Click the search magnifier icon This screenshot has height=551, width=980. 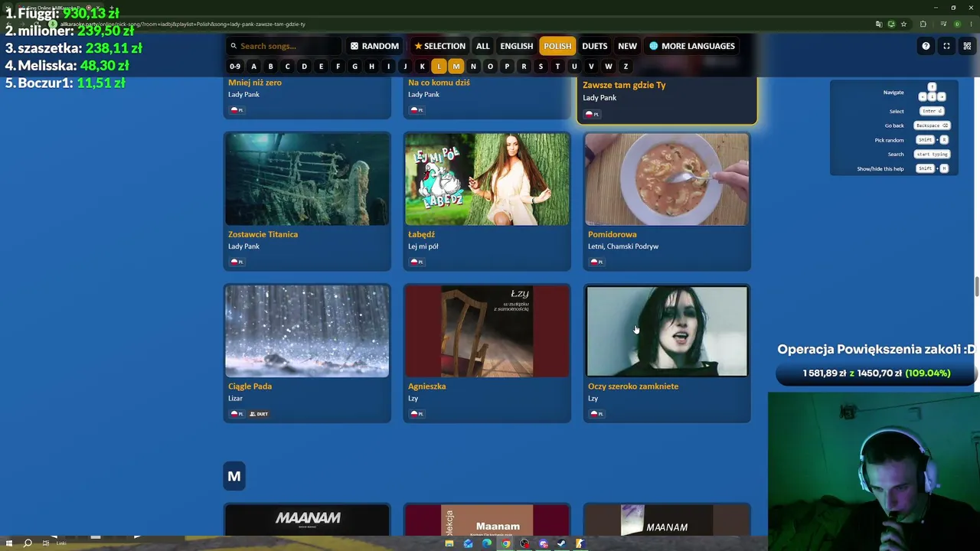[x=234, y=46]
